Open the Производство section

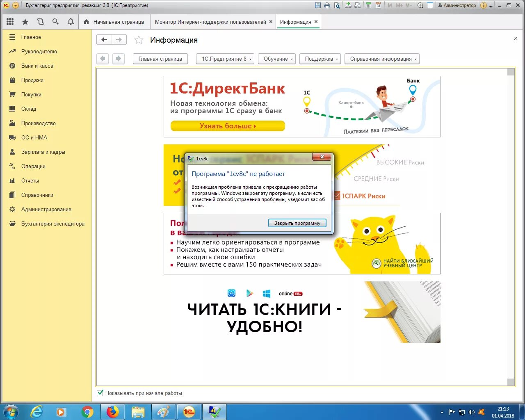coord(39,123)
